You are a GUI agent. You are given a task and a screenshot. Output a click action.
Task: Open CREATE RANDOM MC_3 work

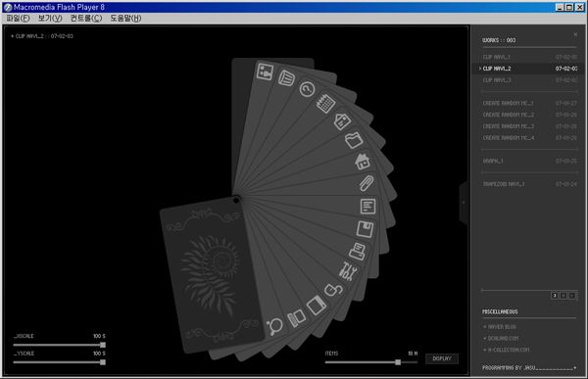click(529, 126)
